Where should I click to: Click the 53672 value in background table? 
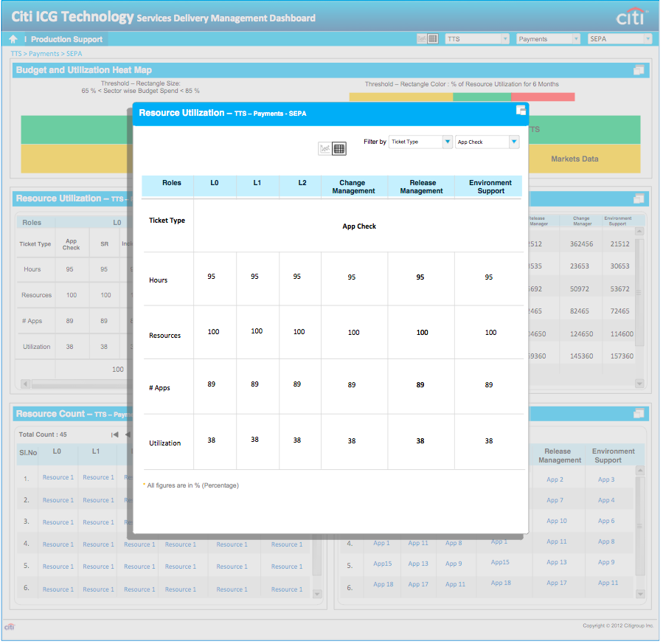pyautogui.click(x=620, y=289)
